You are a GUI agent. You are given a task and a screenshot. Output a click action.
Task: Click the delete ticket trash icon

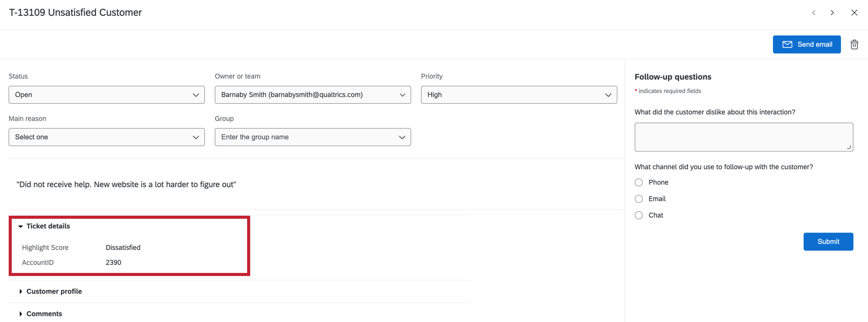[x=854, y=44]
